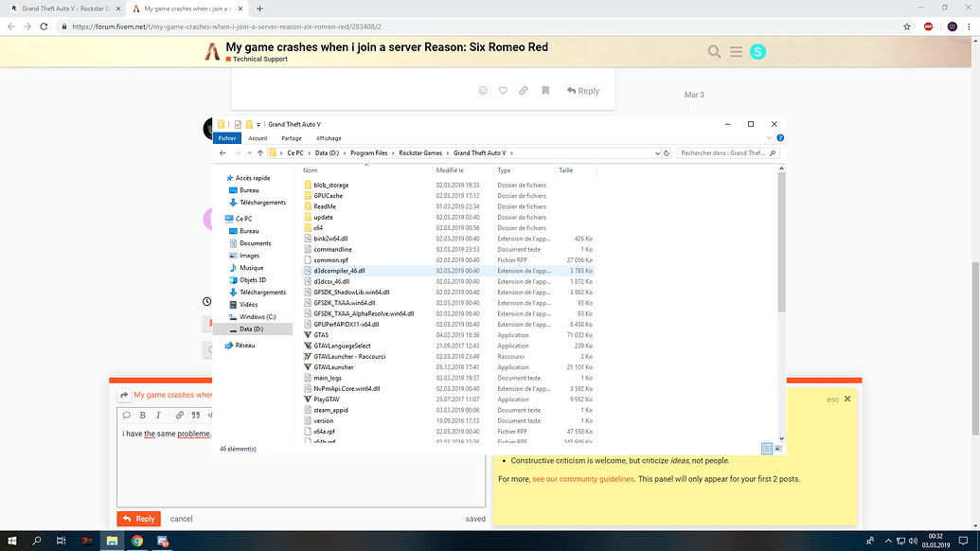Screen dimensions: 980x551
Task: Open the user avatar 'S' menu
Action: pyautogui.click(x=757, y=52)
